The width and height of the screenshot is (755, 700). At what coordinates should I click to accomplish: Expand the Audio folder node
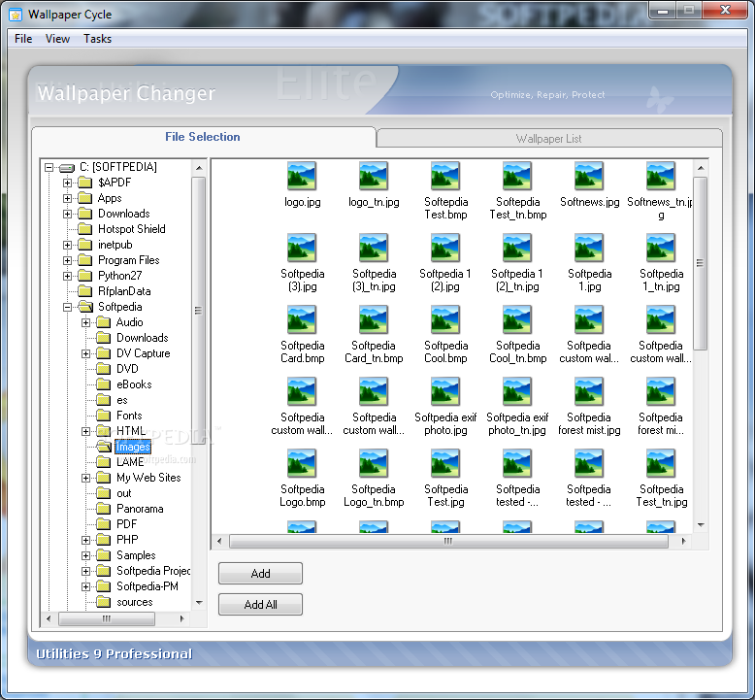click(x=85, y=322)
